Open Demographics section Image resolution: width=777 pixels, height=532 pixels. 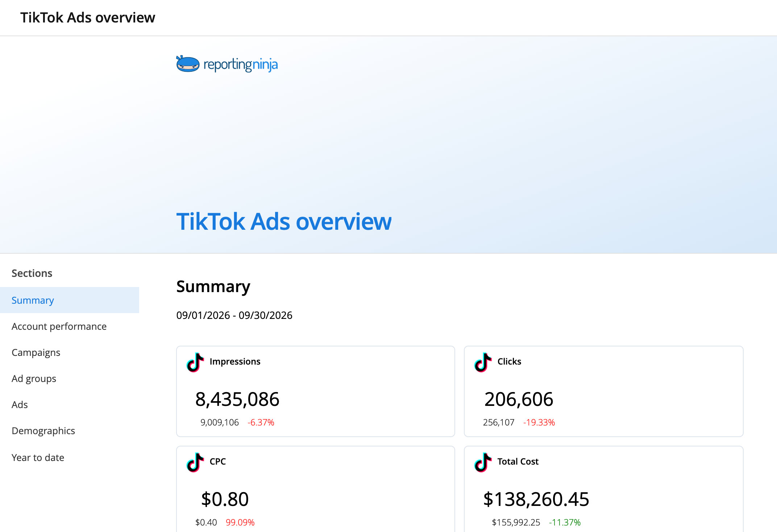pyautogui.click(x=43, y=431)
